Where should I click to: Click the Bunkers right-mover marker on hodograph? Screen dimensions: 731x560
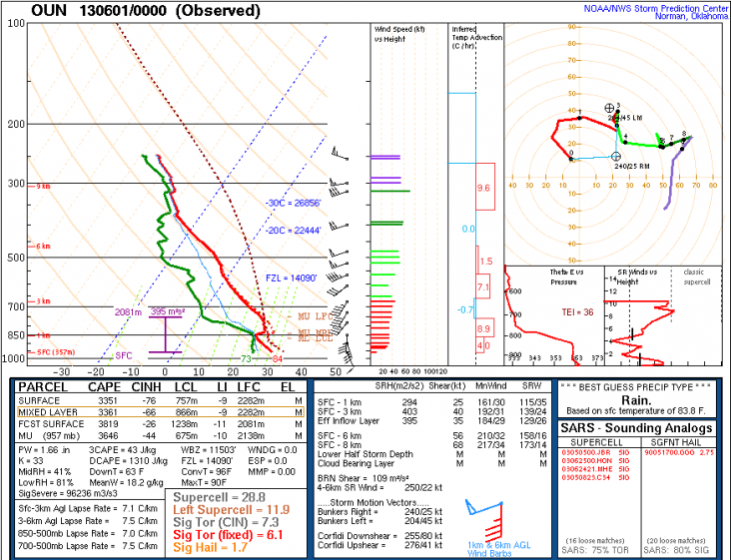pos(615,156)
